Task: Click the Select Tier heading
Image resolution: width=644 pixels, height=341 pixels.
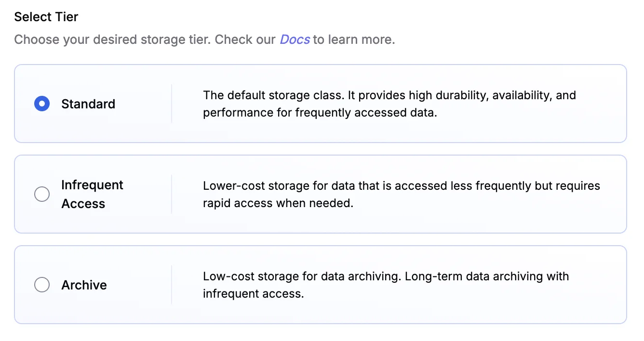Action: [x=46, y=16]
